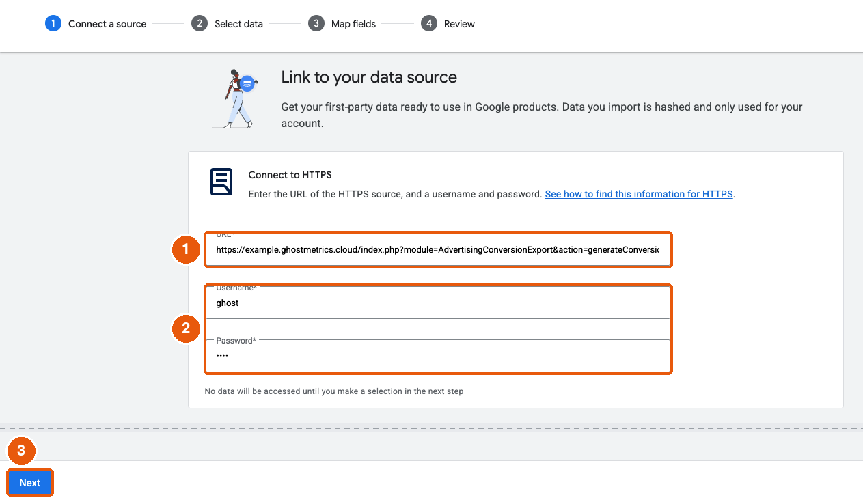Click step number 2 circle icon
863x504 pixels.
pyautogui.click(x=200, y=24)
